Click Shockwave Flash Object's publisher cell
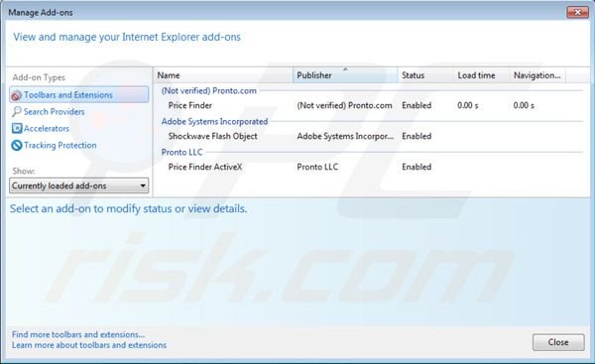595x364 pixels. click(x=345, y=136)
